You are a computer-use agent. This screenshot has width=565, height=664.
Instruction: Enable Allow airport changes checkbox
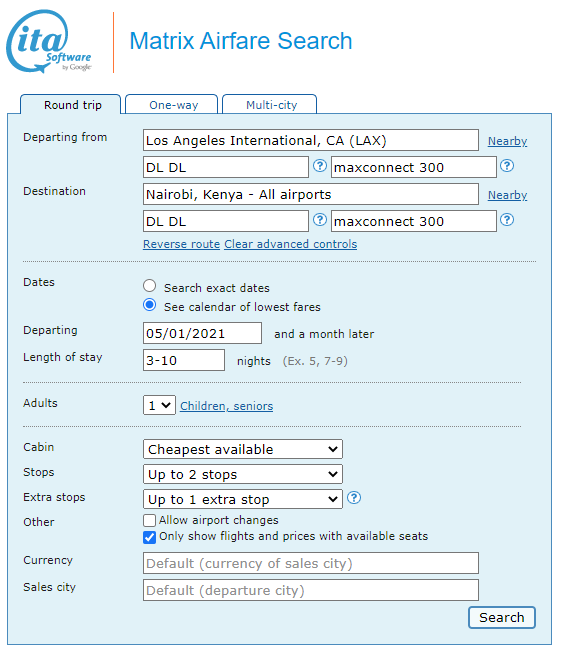[150, 520]
